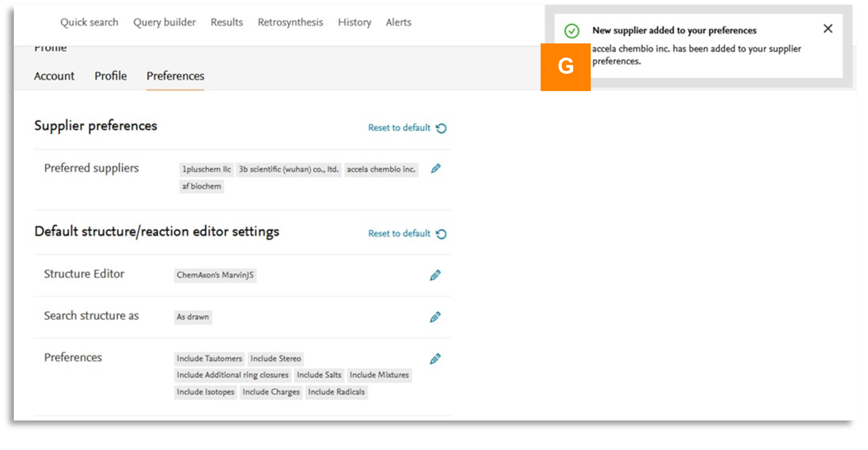This screenshot has height=450, width=868.
Task: Open the Quick search page
Action: coord(89,22)
